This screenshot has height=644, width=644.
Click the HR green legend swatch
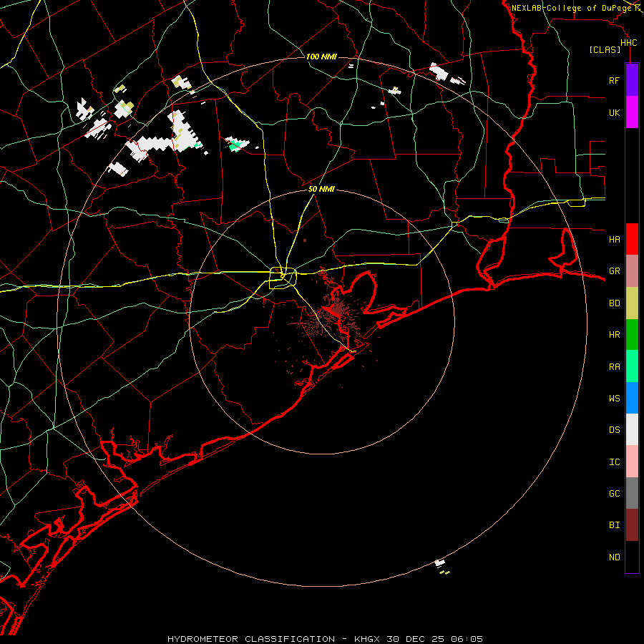pos(632,334)
